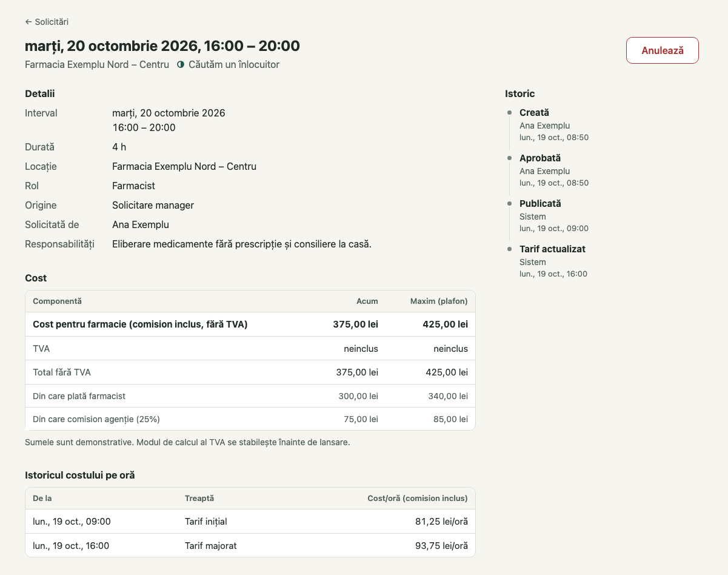
Task: Click the Responsabilități text about Eliberare medicamente
Action: pos(242,244)
